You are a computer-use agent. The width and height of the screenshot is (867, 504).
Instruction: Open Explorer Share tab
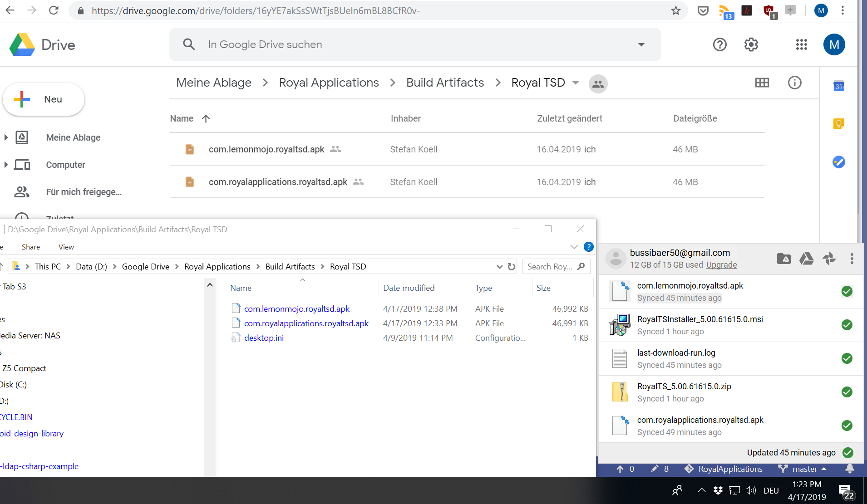(31, 247)
